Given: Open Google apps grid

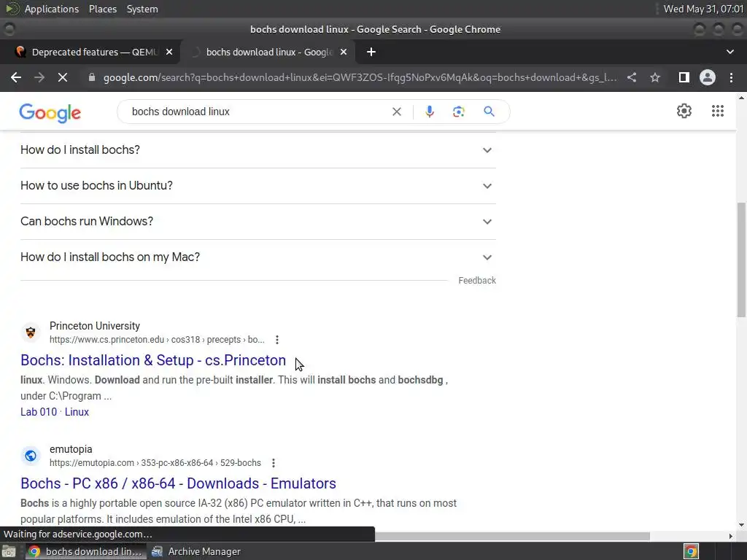Looking at the screenshot, I should click(718, 111).
